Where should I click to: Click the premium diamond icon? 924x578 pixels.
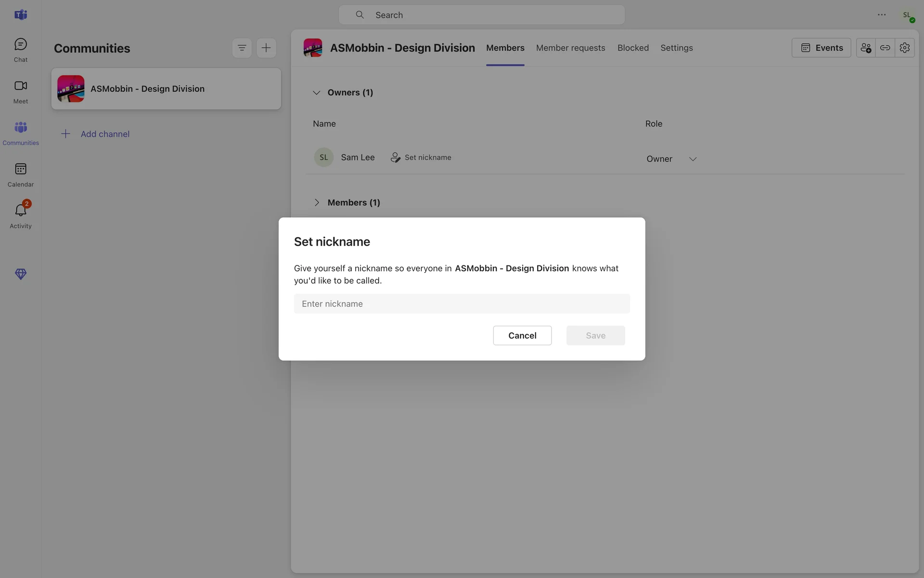[x=20, y=274]
